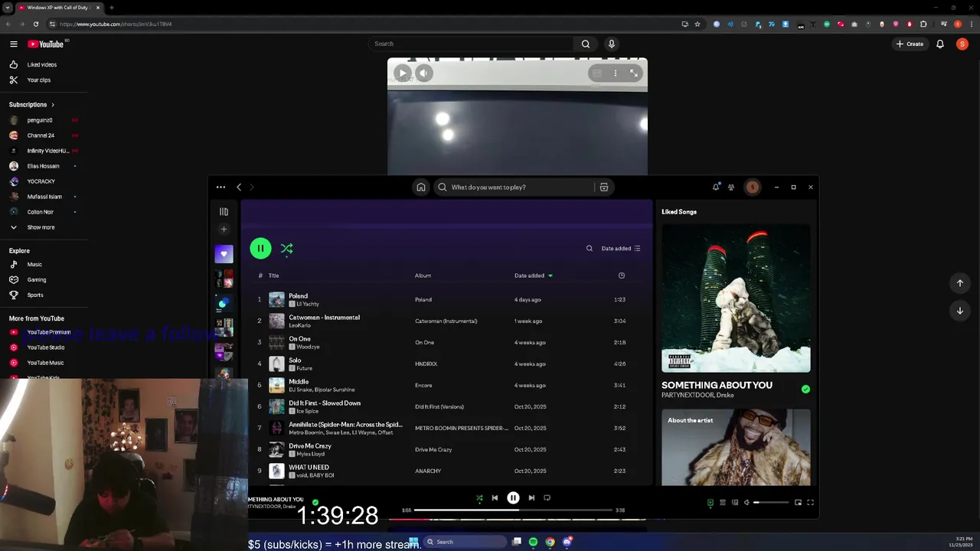Seek on Spotify song progress bar
980x551 pixels.
click(x=513, y=510)
